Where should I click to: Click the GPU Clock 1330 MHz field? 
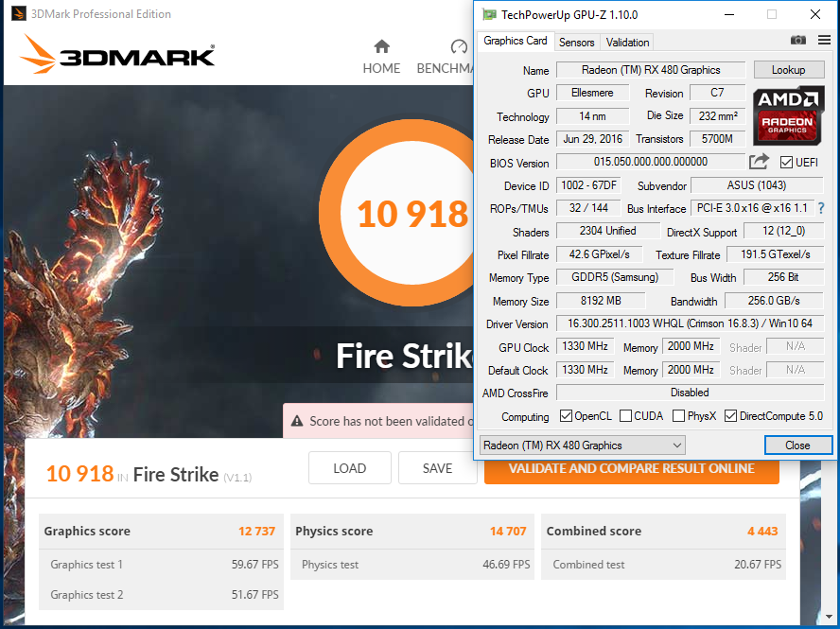coord(585,346)
